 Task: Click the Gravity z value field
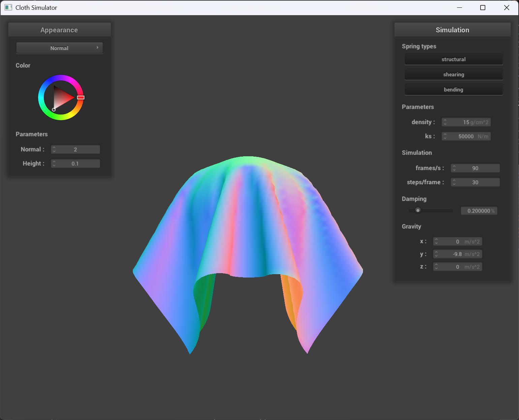457,267
